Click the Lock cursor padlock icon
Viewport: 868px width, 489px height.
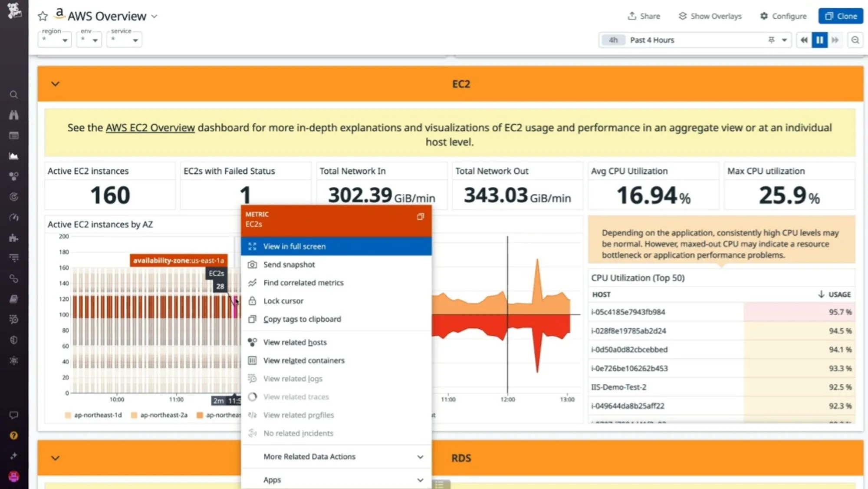252,301
